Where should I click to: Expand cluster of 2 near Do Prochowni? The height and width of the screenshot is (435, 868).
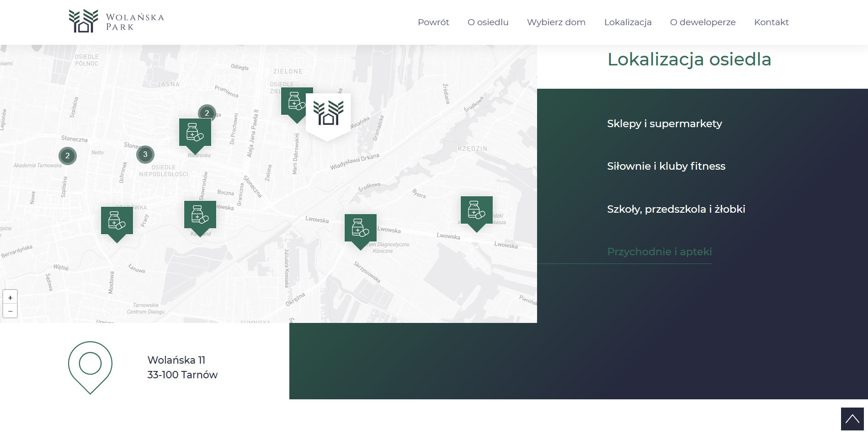(x=207, y=113)
